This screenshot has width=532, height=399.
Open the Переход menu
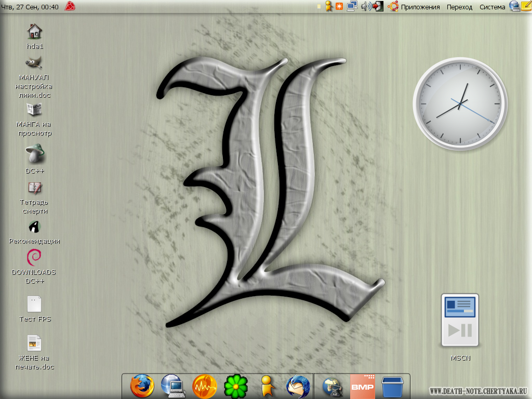(459, 7)
